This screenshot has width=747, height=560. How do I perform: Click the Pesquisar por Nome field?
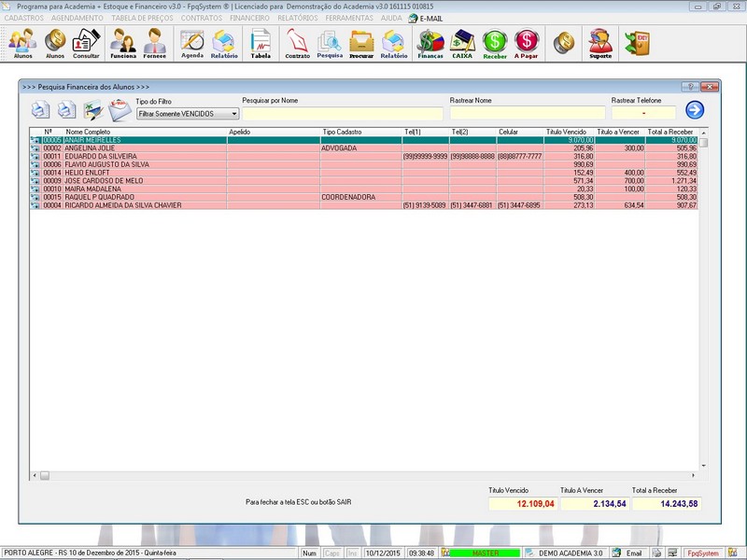(x=343, y=113)
